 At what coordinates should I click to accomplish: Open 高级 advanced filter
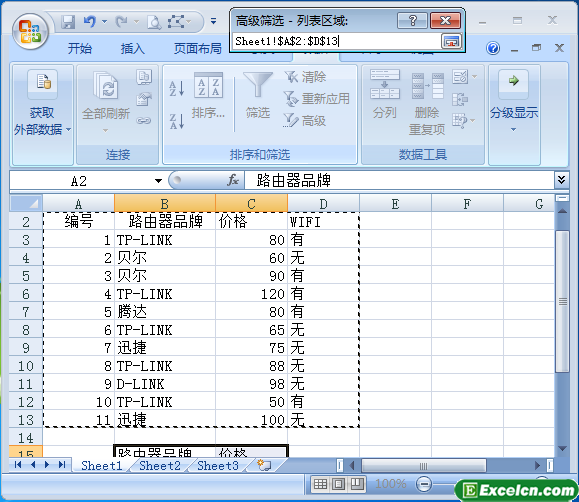pyautogui.click(x=305, y=120)
